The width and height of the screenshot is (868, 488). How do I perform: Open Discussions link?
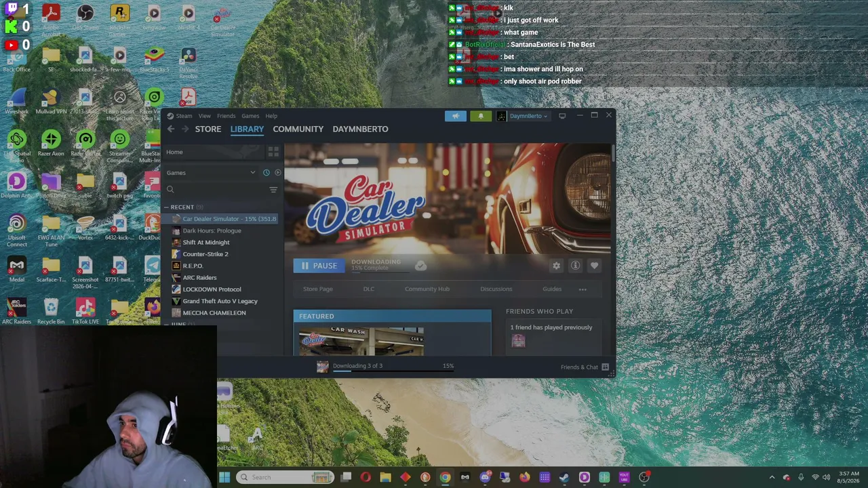pyautogui.click(x=496, y=289)
